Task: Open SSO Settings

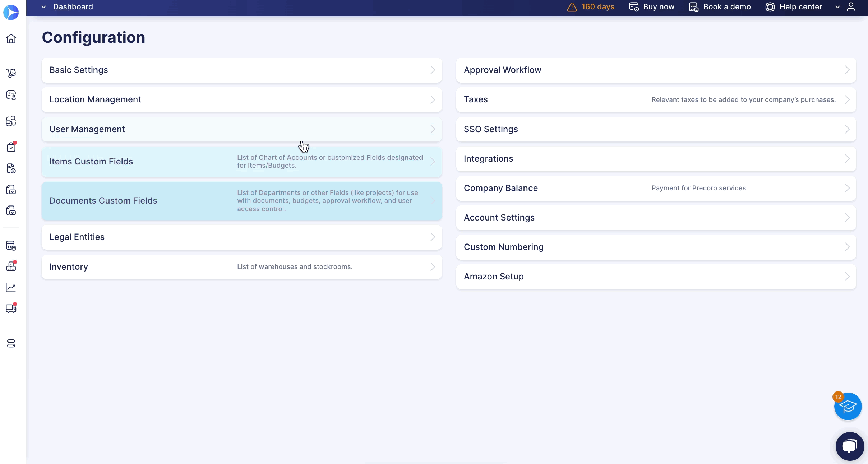Action: [656, 129]
